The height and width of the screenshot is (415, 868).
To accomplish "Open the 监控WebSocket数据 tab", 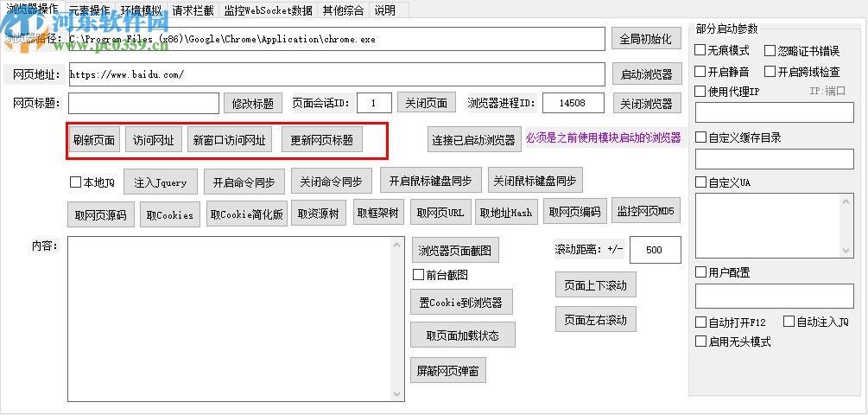I will pos(268,10).
